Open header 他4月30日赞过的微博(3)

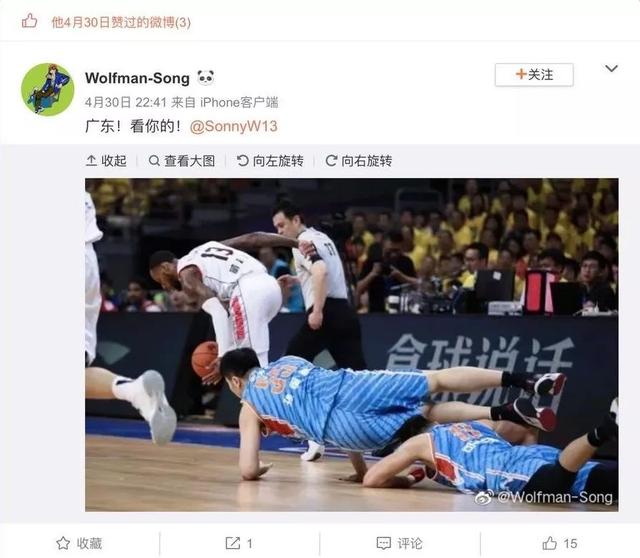pos(121,22)
